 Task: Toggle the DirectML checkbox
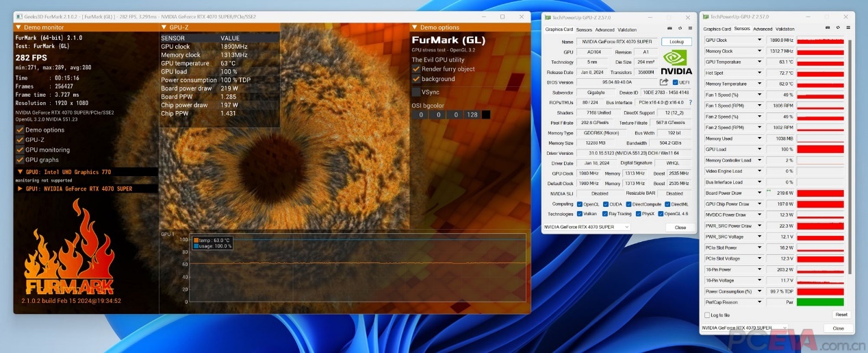[667, 204]
